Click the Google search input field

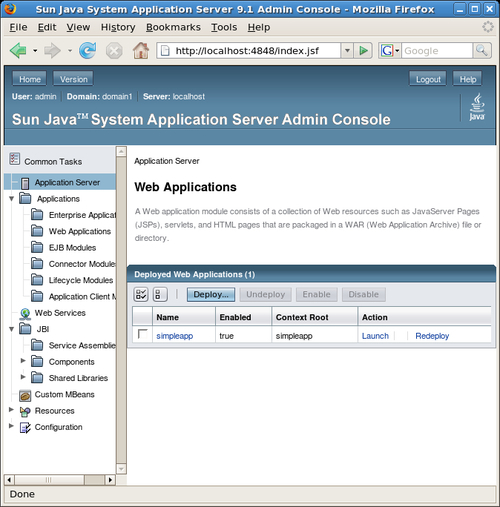[x=437, y=51]
